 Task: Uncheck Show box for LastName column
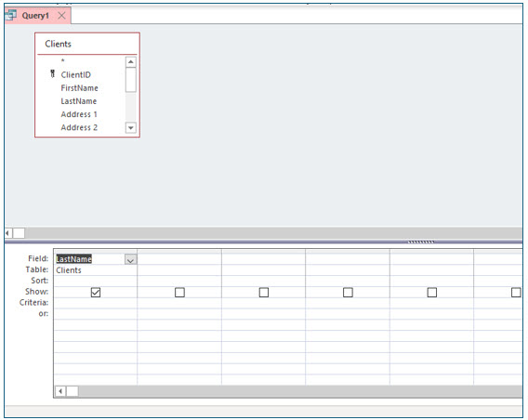coord(96,293)
